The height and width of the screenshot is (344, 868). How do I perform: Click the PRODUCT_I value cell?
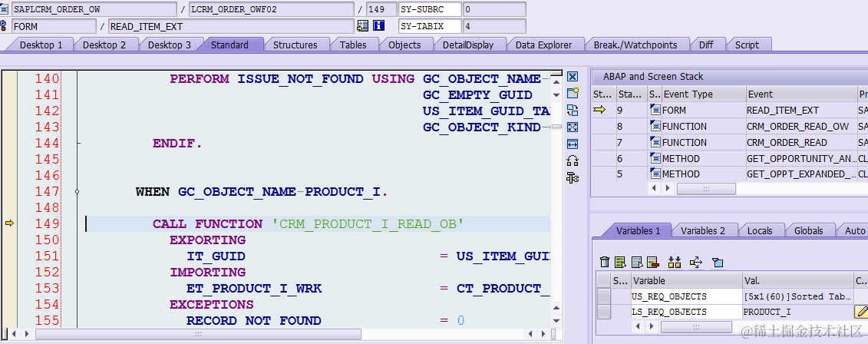797,312
